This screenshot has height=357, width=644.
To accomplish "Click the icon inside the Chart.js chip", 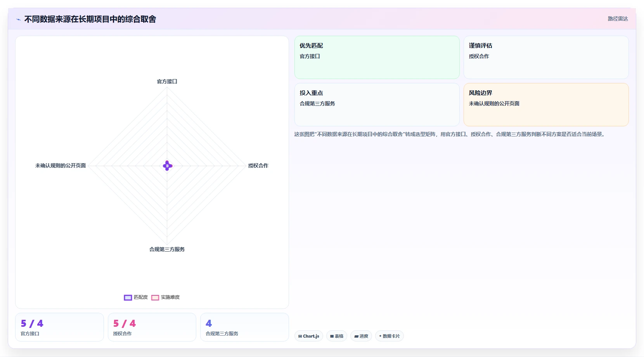I will tap(300, 336).
